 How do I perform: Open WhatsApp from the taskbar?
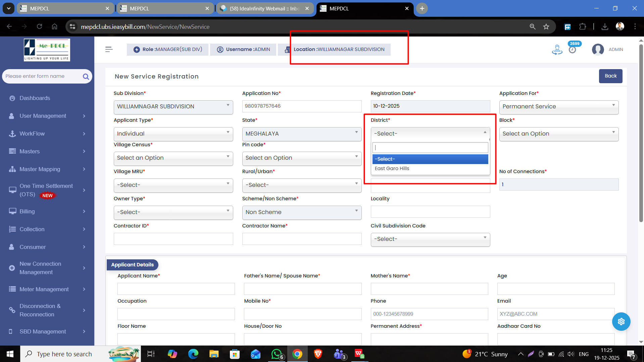click(277, 354)
